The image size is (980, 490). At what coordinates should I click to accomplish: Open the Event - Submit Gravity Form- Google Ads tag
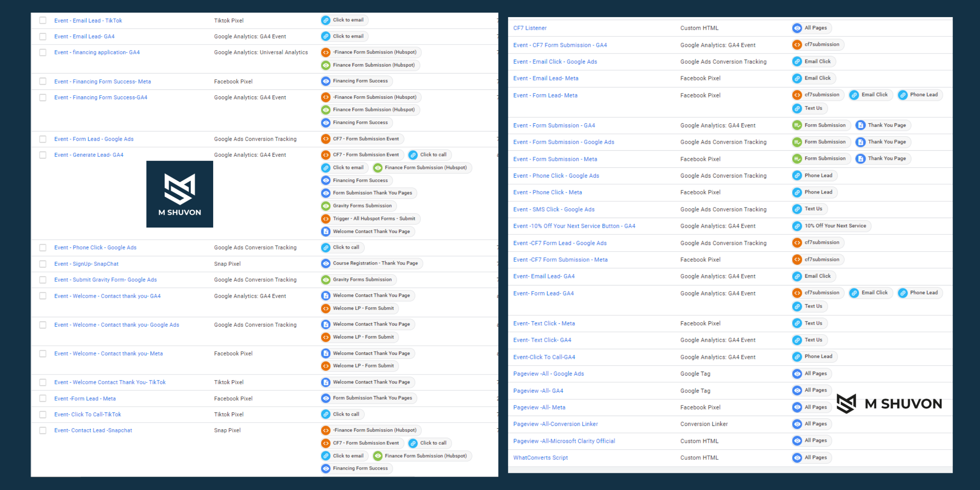pos(105,280)
